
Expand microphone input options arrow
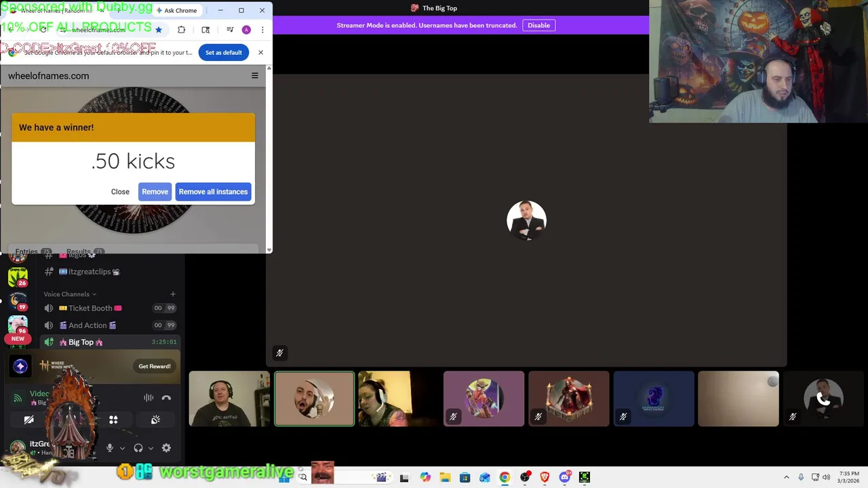click(122, 448)
